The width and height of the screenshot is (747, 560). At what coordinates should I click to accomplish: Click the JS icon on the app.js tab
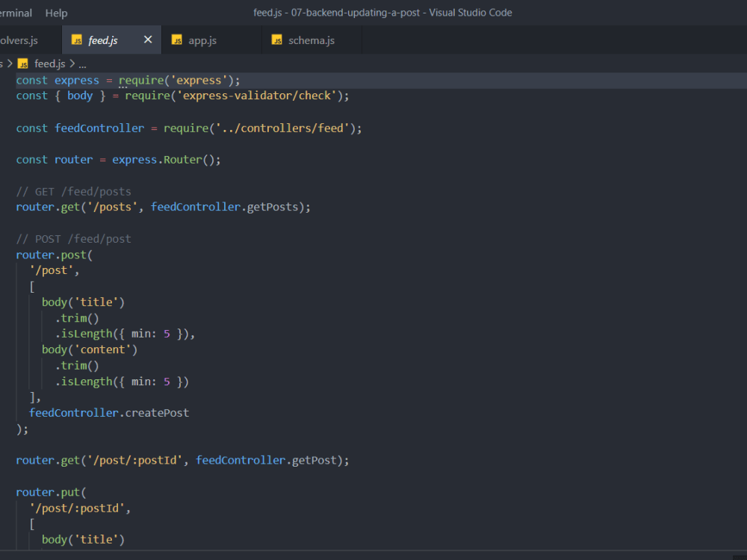click(x=177, y=40)
